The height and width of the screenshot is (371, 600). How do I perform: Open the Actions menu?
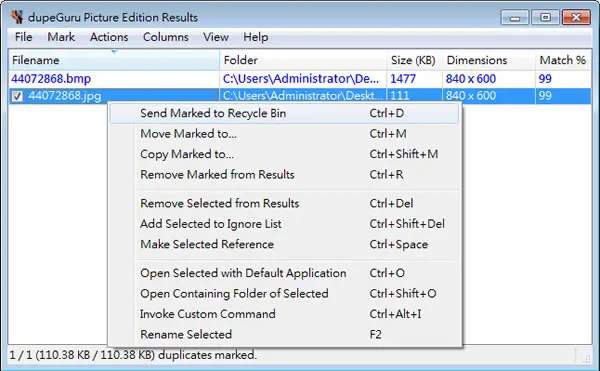(x=109, y=37)
